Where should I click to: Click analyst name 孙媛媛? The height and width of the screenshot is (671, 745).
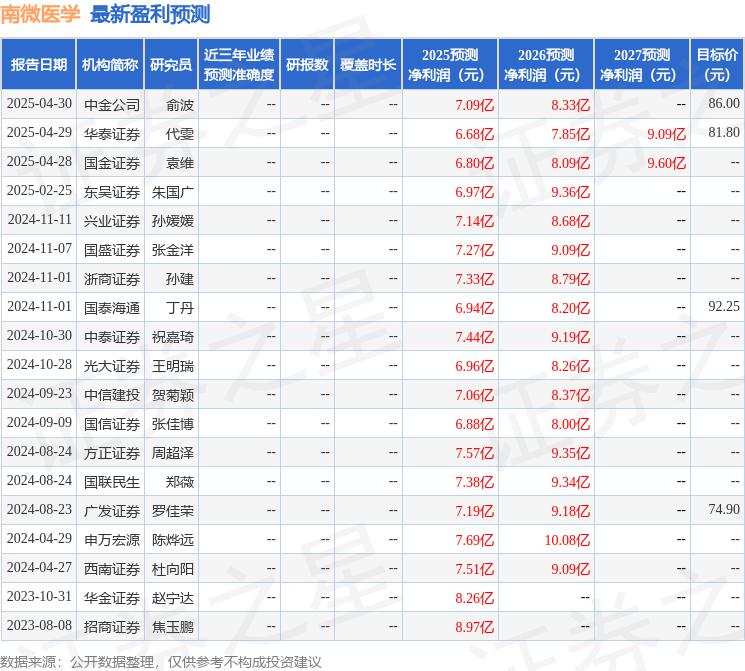tap(172, 220)
